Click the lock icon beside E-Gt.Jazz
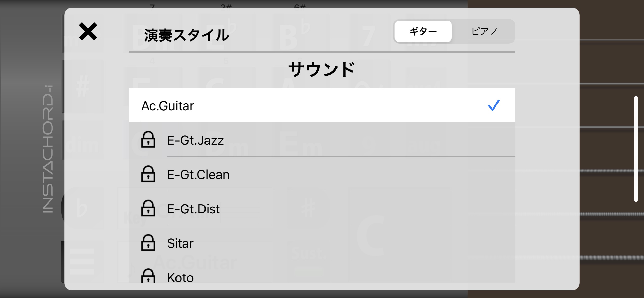Viewport: 644px width, 298px height. [148, 140]
